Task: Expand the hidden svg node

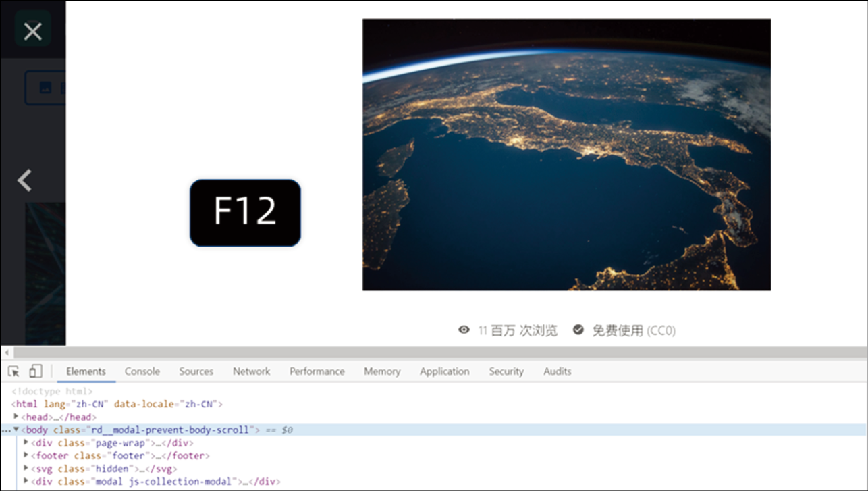Action: 26,468
